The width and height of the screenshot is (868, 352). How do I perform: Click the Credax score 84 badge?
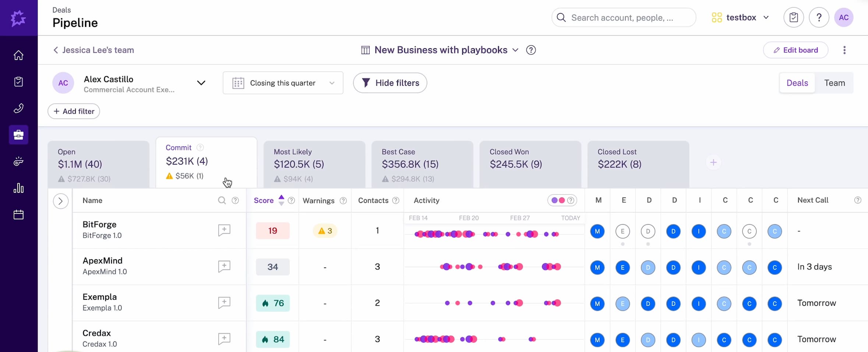click(x=273, y=339)
